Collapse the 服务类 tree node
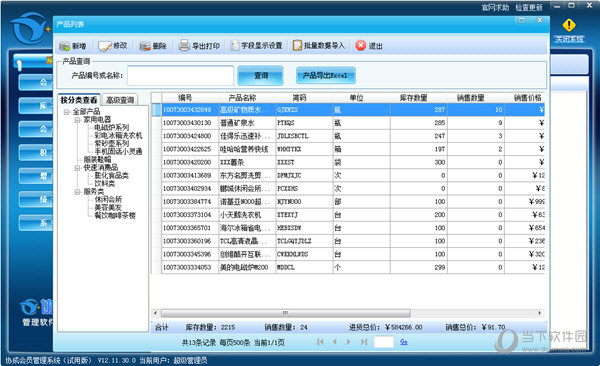 77,191
